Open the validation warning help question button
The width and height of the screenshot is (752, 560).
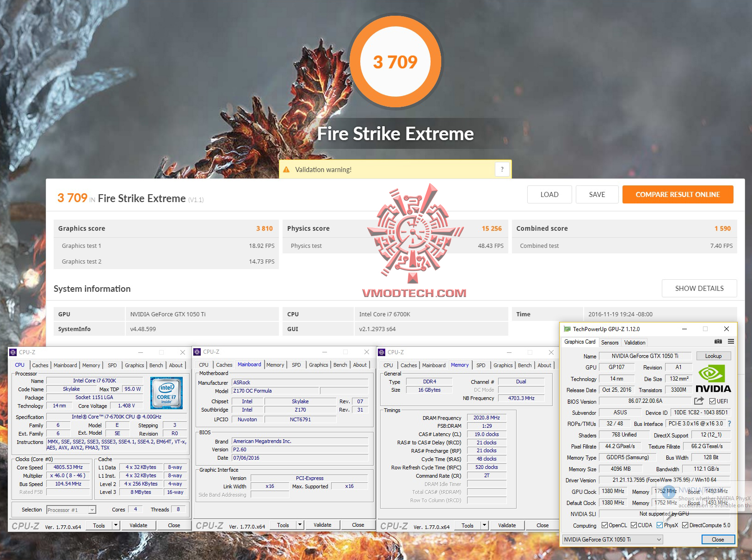[502, 169]
